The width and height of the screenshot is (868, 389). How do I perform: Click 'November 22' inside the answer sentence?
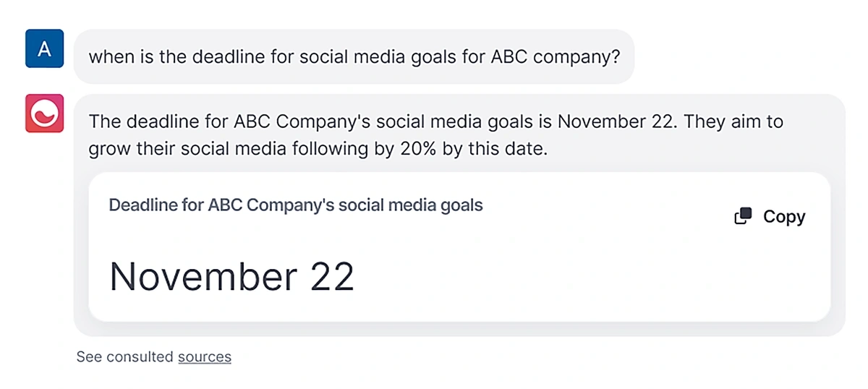coord(617,121)
